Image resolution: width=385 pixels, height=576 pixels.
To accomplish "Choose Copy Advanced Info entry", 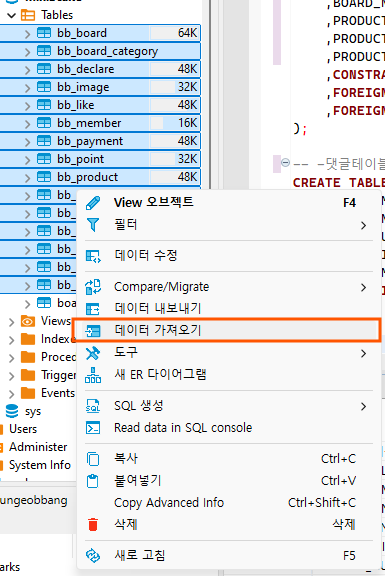I will pyautogui.click(x=228, y=503).
